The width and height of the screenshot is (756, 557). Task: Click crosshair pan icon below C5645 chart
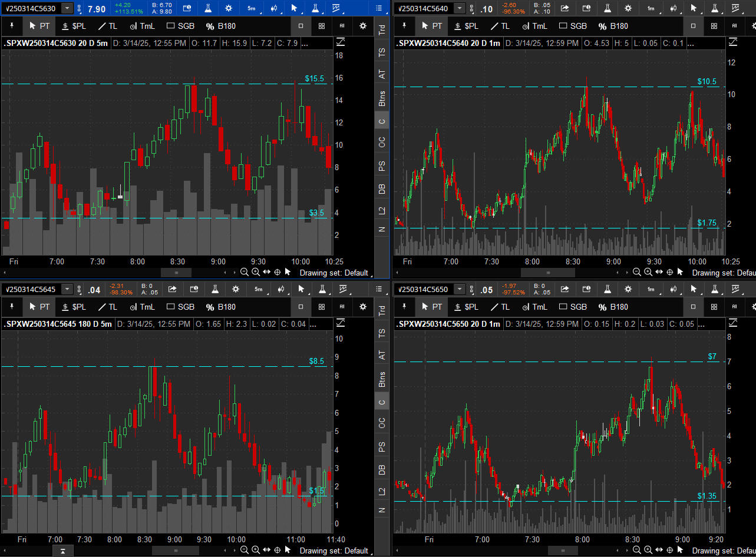click(277, 550)
